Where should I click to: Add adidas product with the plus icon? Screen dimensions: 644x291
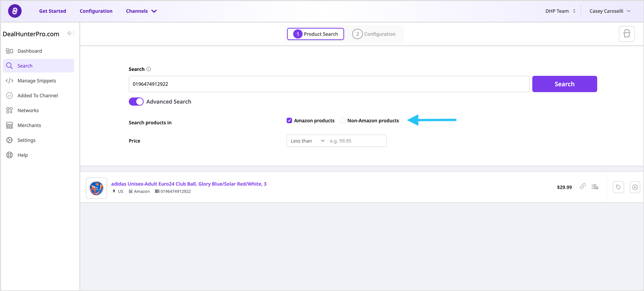pos(635,187)
